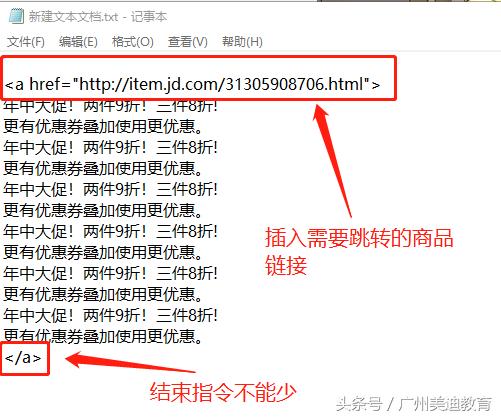Click the red arrow pointing to the href line

332,160
